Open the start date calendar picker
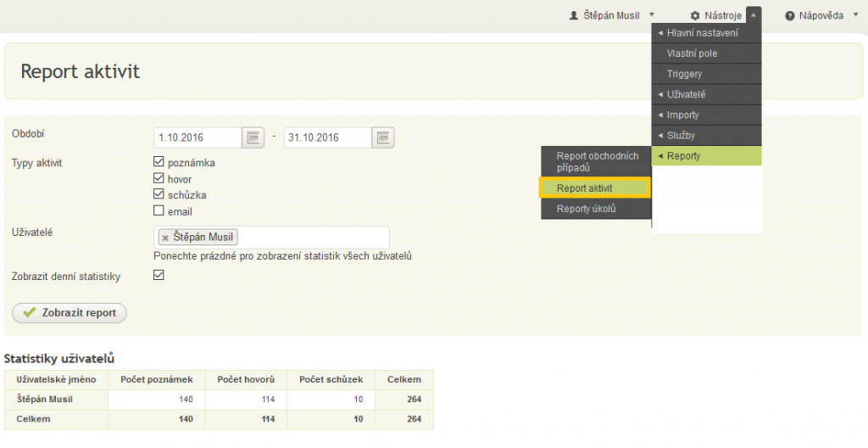 (x=253, y=137)
